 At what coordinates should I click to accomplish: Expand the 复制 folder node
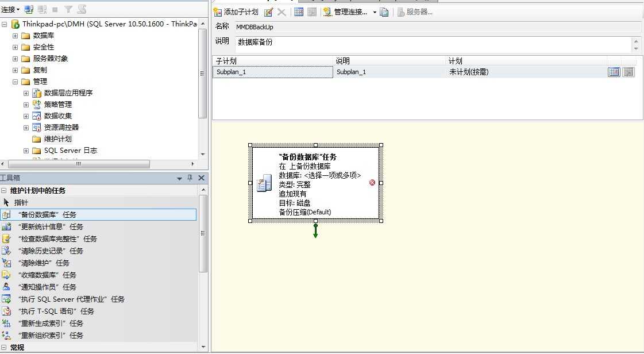(15, 70)
